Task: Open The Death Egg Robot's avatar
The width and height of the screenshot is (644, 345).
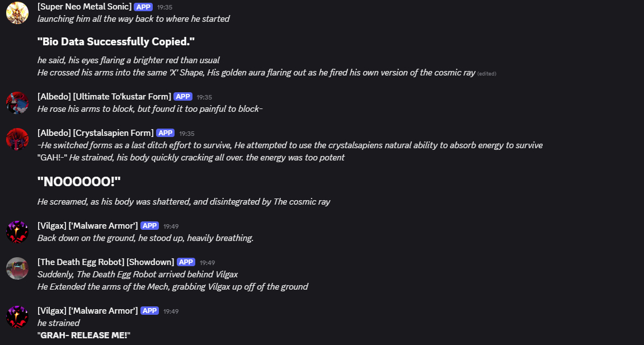Action: [17, 268]
